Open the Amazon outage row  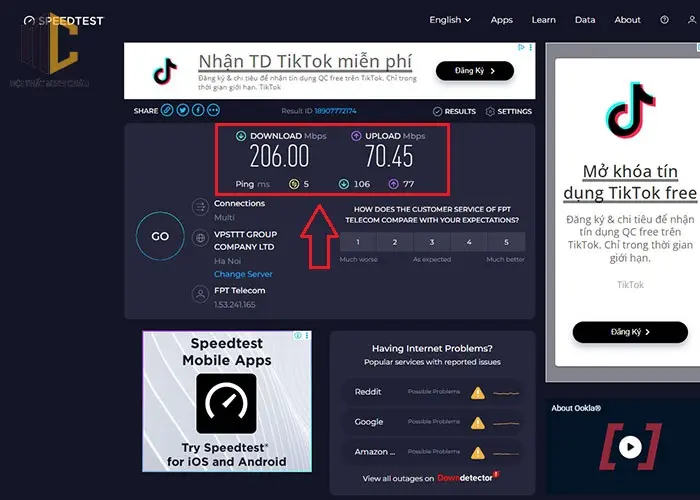tap(432, 452)
